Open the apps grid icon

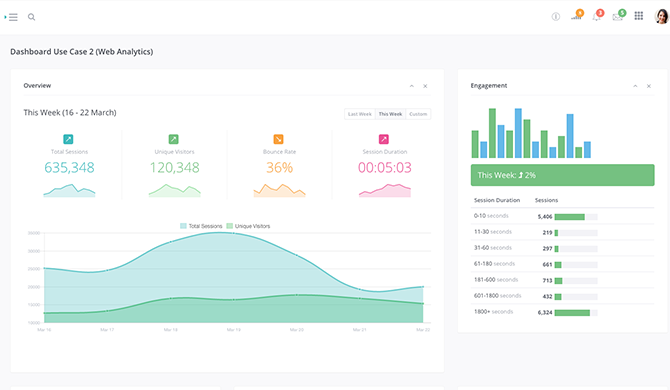tap(638, 16)
